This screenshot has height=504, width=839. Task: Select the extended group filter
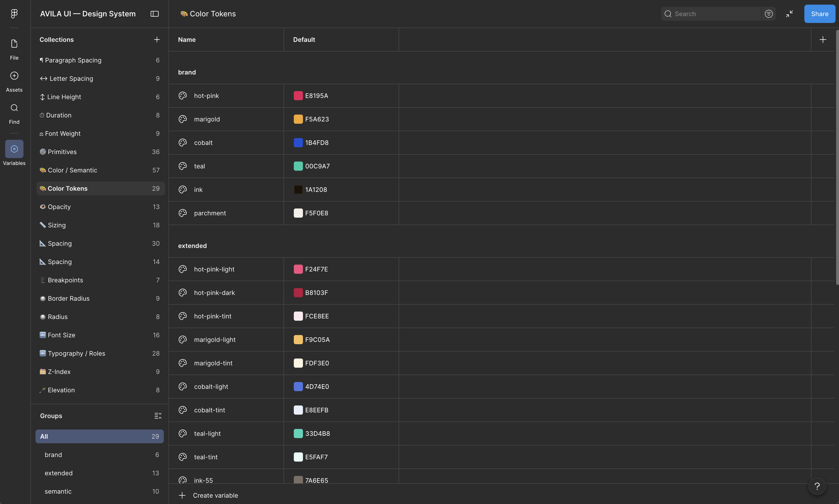58,473
